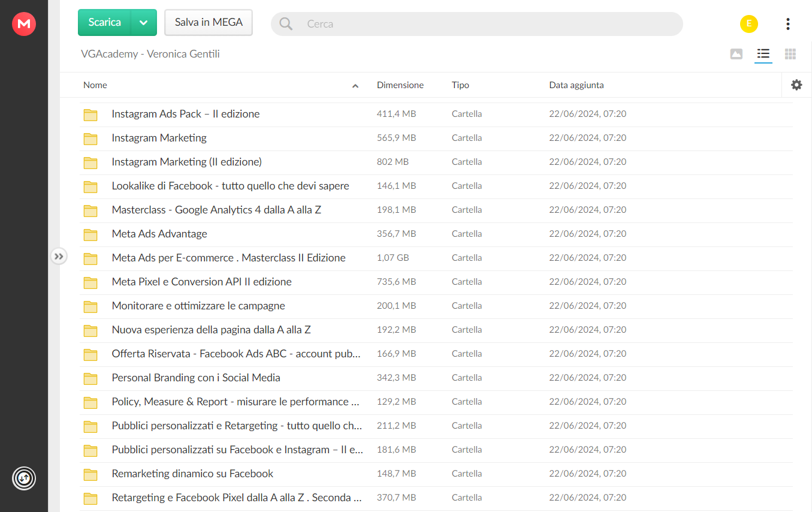812x512 pixels.
Task: Expand the Scarica dropdown arrow
Action: [x=144, y=23]
